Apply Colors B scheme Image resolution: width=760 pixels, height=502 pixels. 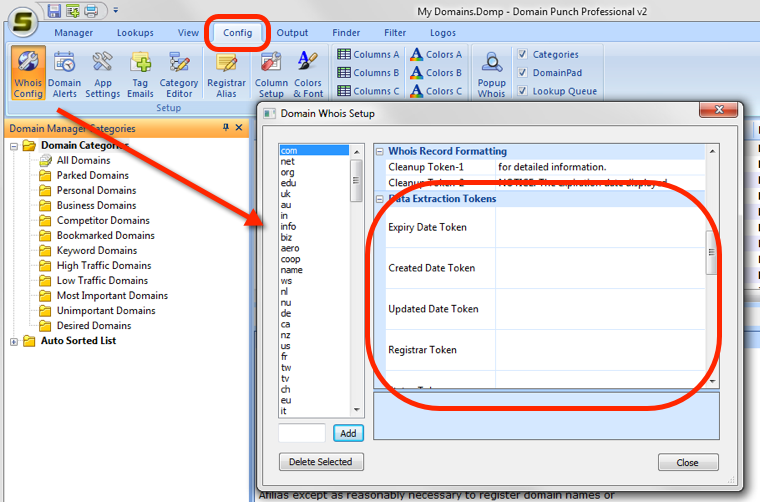coord(436,73)
